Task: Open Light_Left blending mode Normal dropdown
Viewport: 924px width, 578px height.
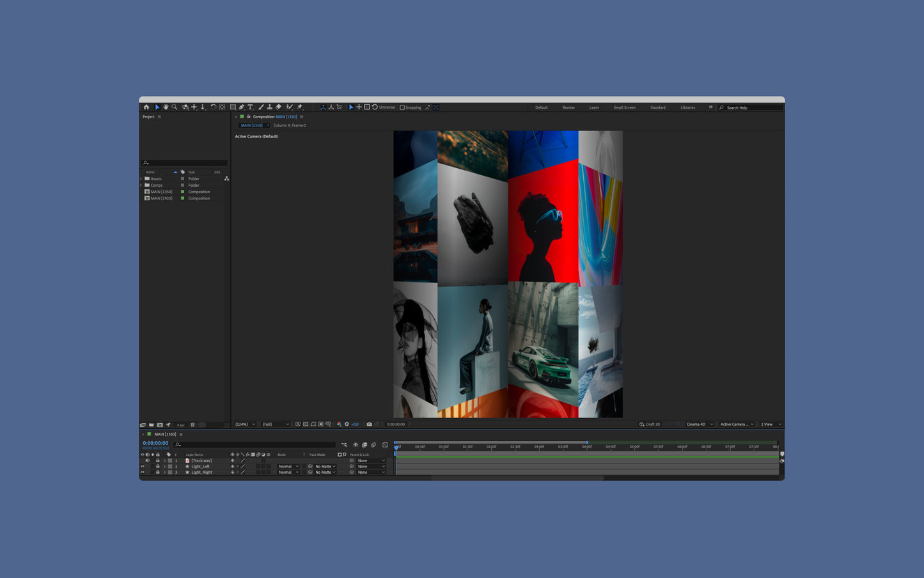Action: click(x=288, y=466)
